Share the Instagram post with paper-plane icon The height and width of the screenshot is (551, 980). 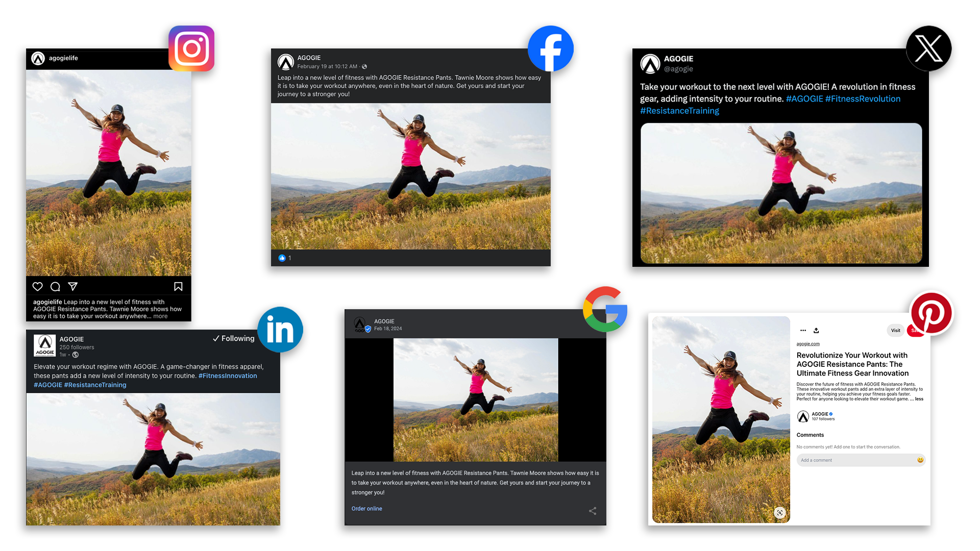click(73, 287)
